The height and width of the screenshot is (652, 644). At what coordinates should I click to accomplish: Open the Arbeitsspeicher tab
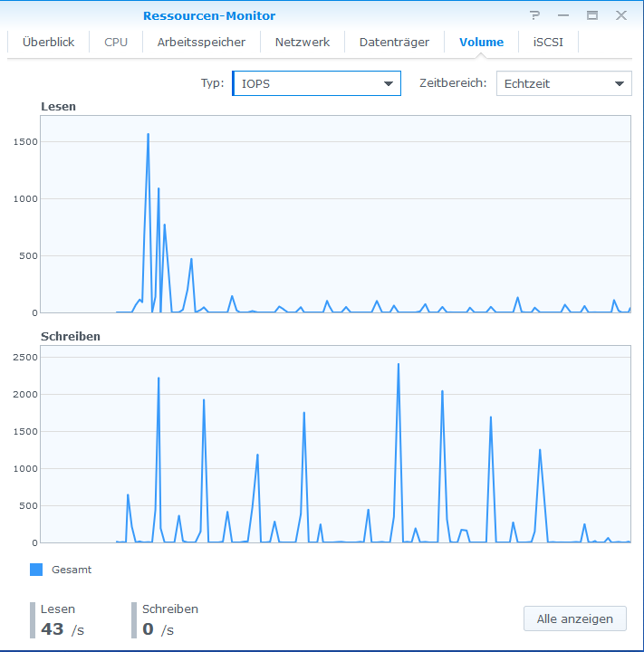pyautogui.click(x=201, y=42)
